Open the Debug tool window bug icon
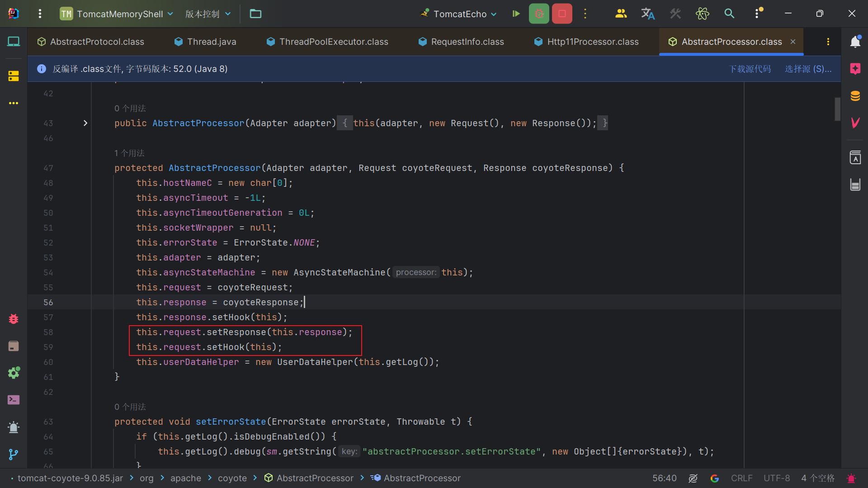The height and width of the screenshot is (488, 868). tap(14, 319)
